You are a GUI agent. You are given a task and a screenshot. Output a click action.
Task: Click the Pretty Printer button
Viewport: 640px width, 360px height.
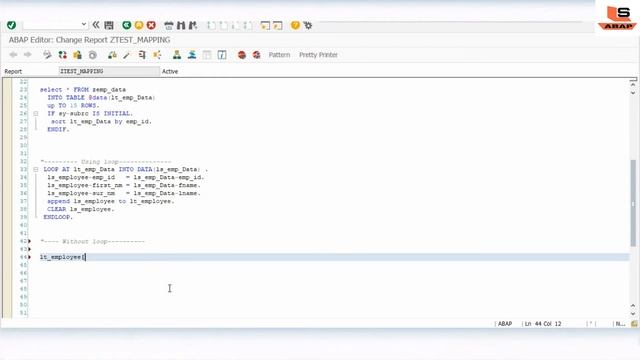[x=318, y=55]
